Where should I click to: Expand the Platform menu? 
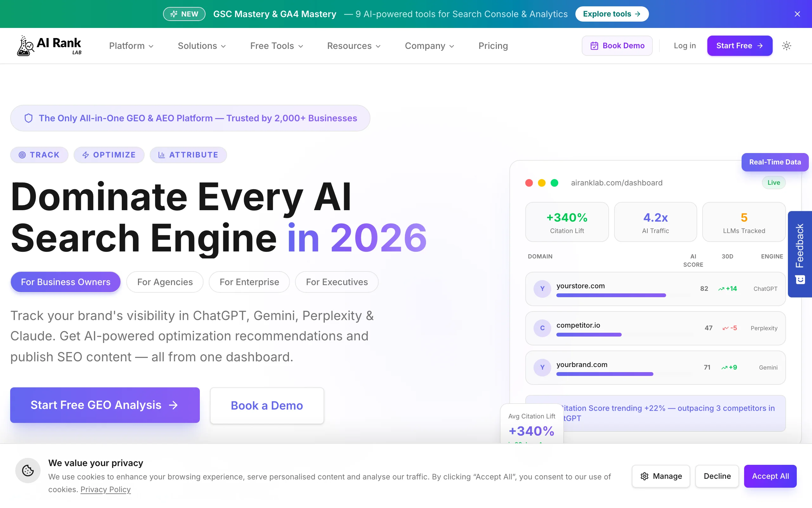[131, 46]
